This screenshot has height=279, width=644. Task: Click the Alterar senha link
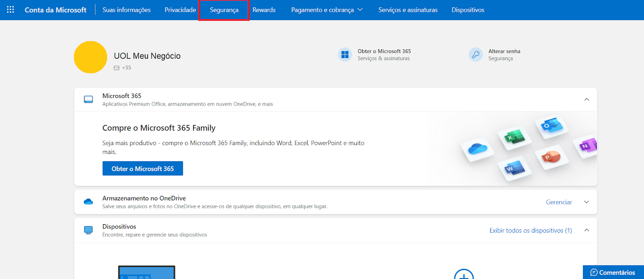click(x=504, y=51)
